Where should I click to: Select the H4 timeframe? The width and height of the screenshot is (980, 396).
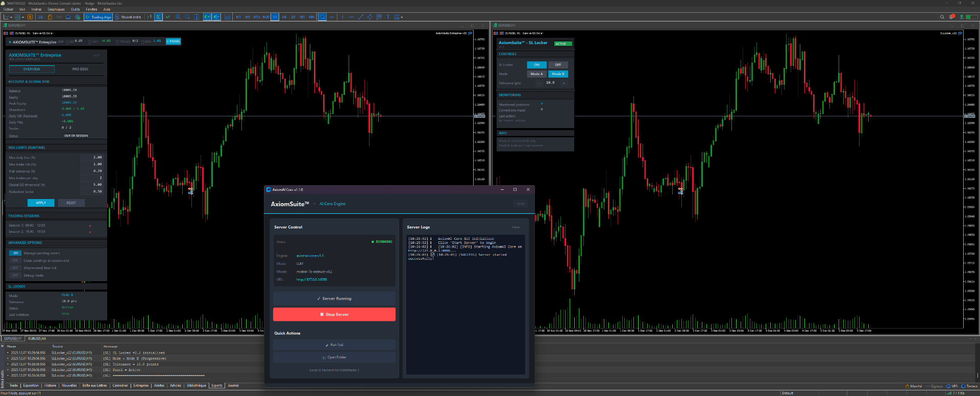point(284,17)
